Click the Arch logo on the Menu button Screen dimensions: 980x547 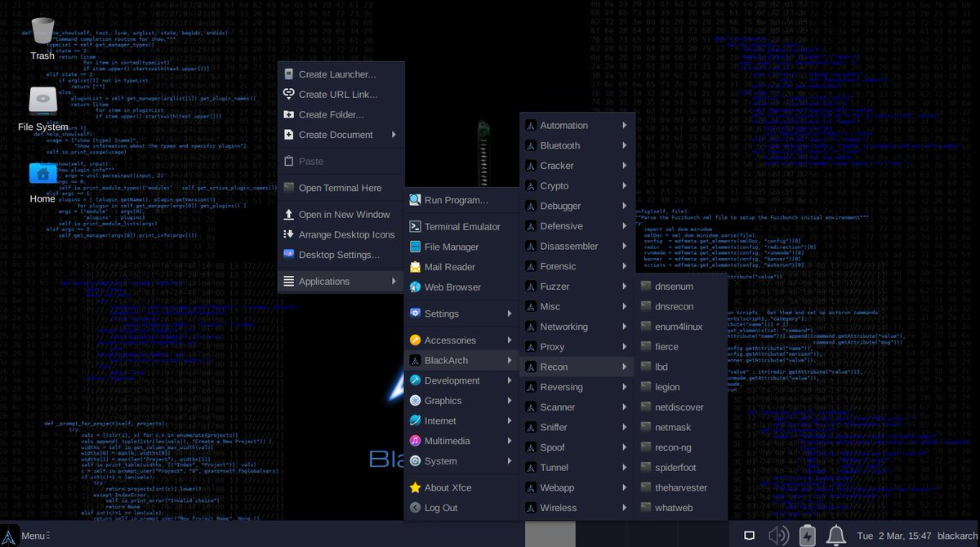point(8,536)
